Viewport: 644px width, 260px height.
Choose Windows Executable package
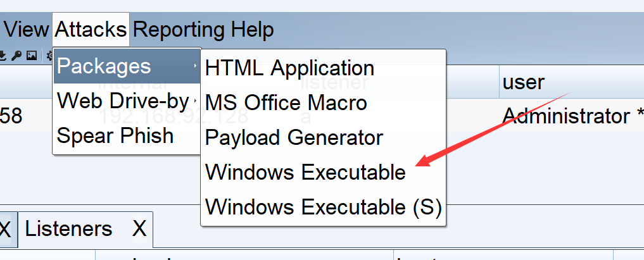click(305, 172)
